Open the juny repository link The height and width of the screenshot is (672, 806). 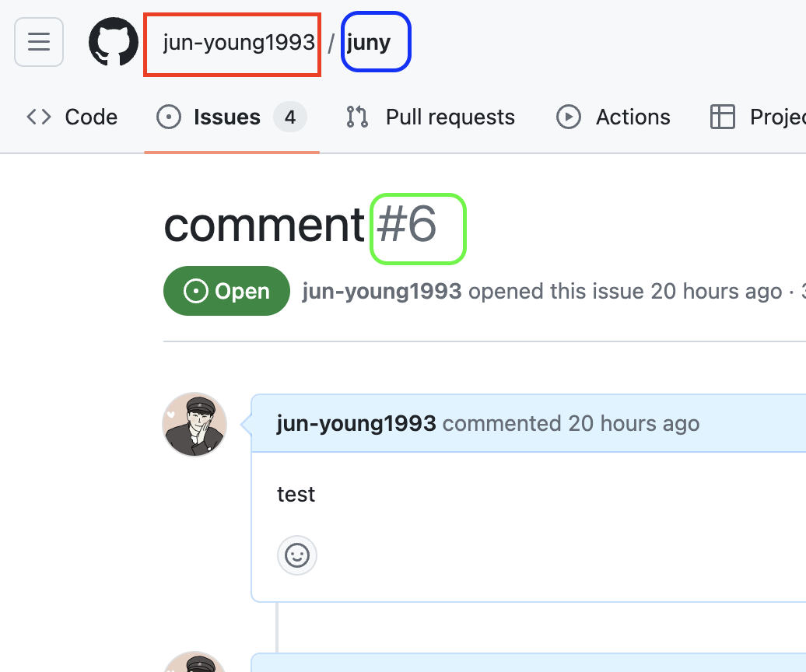point(369,42)
